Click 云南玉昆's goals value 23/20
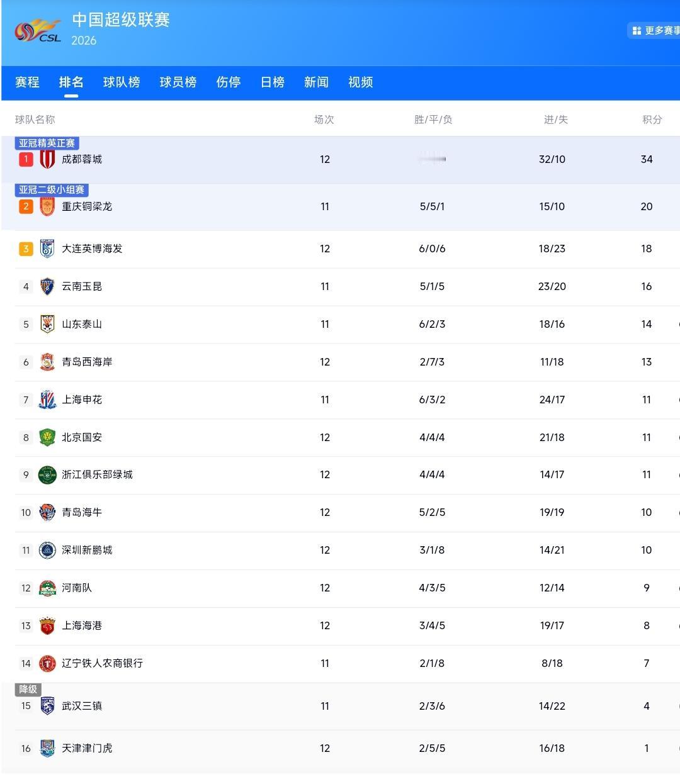The height and width of the screenshot is (784, 680). [x=552, y=286]
